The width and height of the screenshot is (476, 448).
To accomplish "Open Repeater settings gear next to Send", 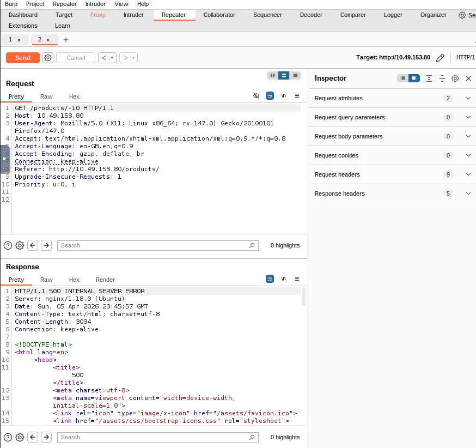I will pyautogui.click(x=48, y=58).
